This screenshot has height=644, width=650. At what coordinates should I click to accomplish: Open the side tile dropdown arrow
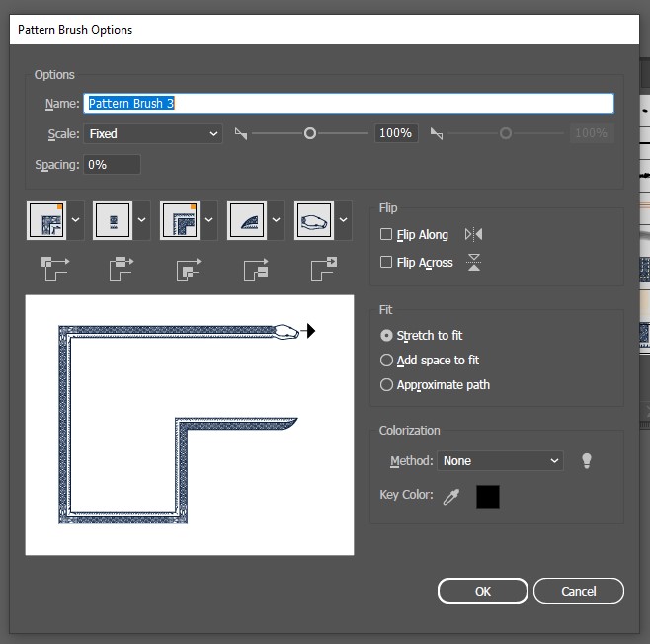tap(142, 220)
